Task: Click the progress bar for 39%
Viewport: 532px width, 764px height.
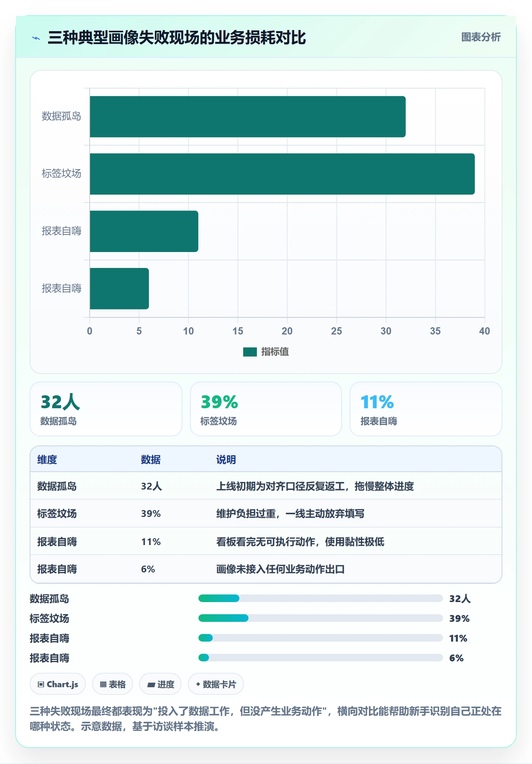Action: tap(320, 618)
